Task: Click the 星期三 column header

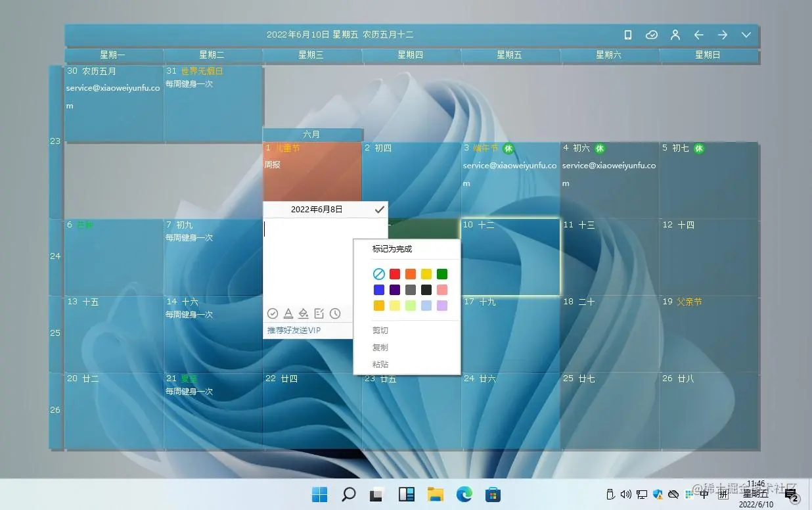Action: (312, 55)
